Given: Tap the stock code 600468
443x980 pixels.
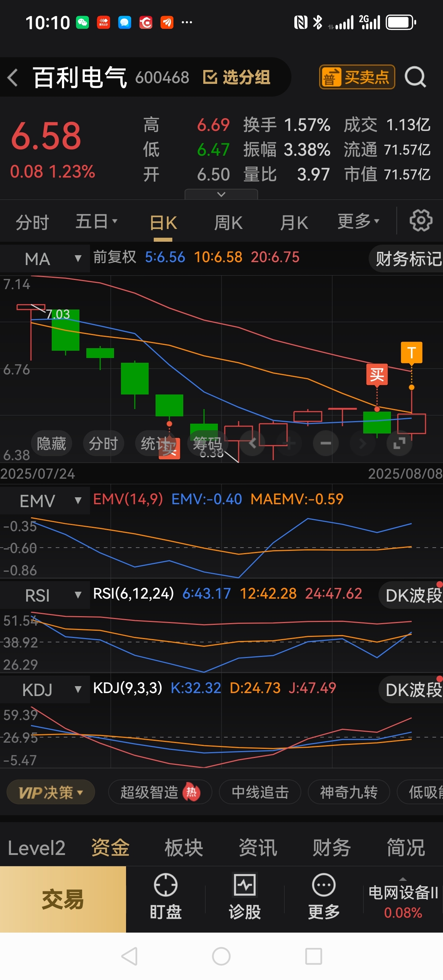Looking at the screenshot, I should coord(162,78).
